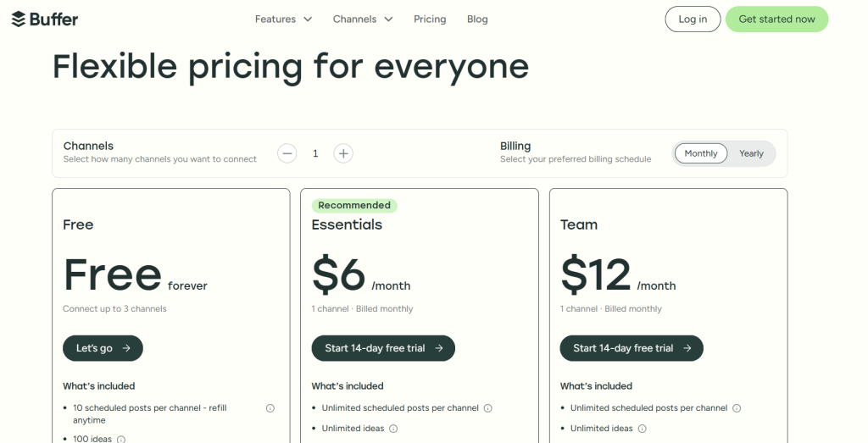Start 14-day free trial for Team

tap(632, 348)
